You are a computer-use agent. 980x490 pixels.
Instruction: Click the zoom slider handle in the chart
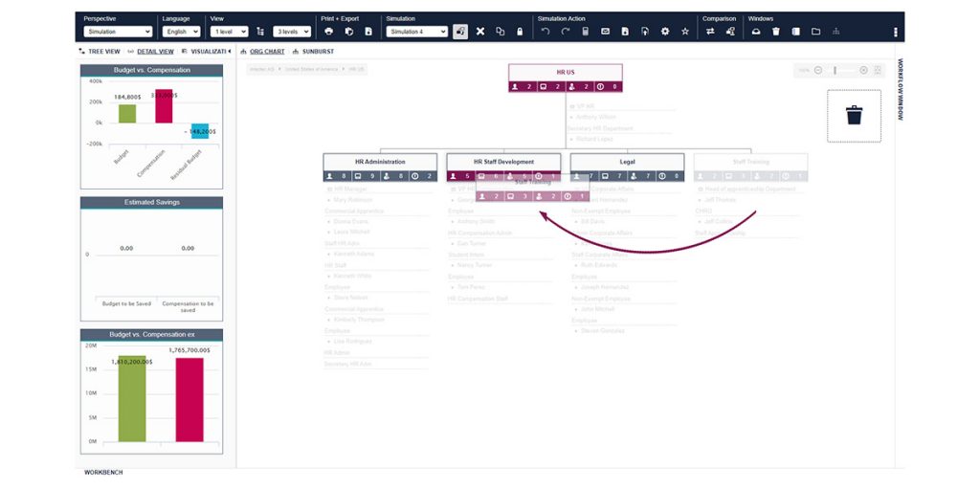click(x=835, y=71)
